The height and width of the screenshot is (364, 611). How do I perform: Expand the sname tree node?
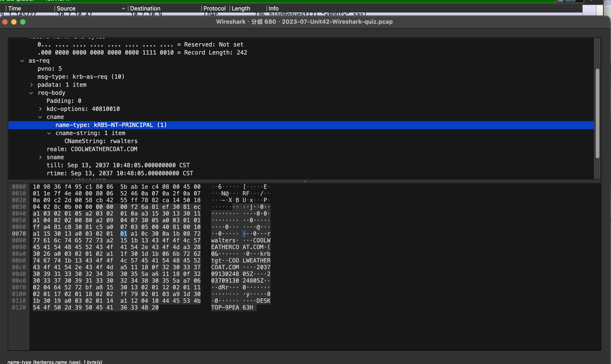pos(40,157)
